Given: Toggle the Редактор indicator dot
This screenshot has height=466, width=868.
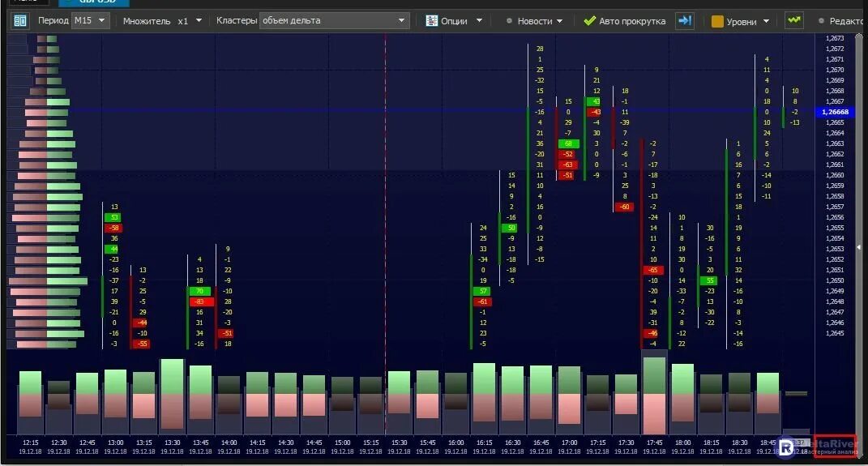Looking at the screenshot, I should (821, 21).
